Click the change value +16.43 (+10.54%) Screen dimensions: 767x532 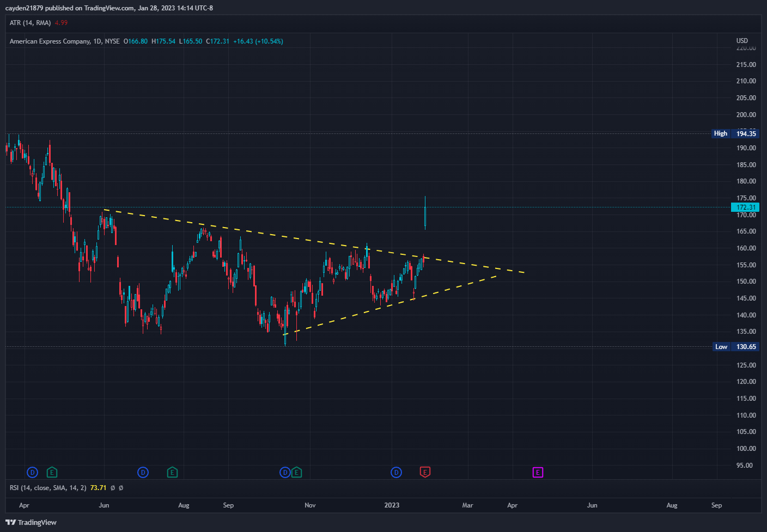click(258, 41)
